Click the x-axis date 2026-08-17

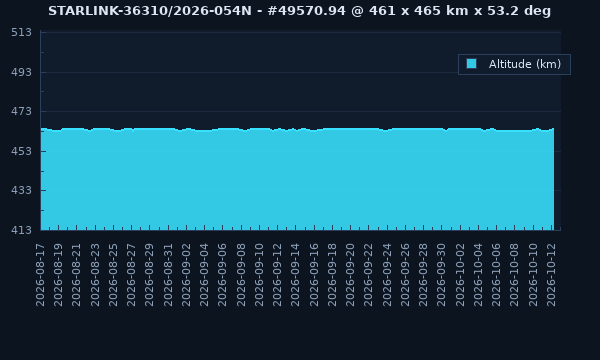coord(40,275)
